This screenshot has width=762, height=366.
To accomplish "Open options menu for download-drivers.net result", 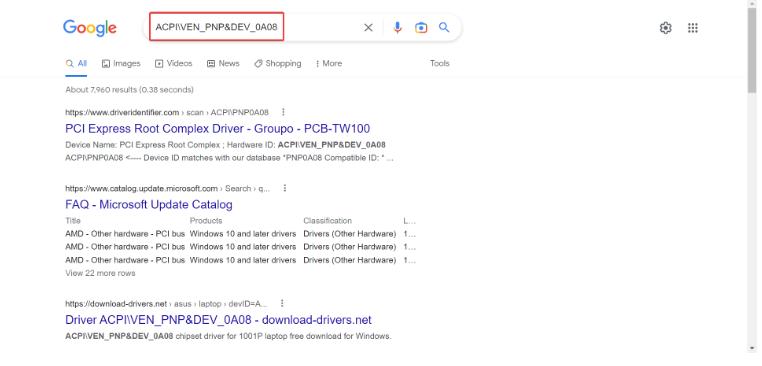I will point(282,303).
